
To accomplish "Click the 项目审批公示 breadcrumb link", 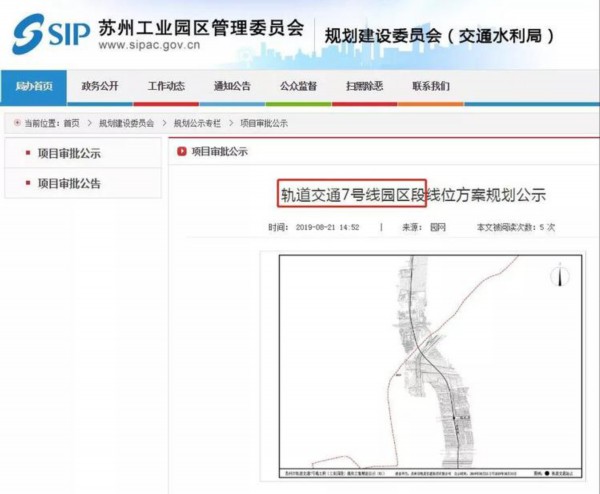I will pyautogui.click(x=264, y=123).
